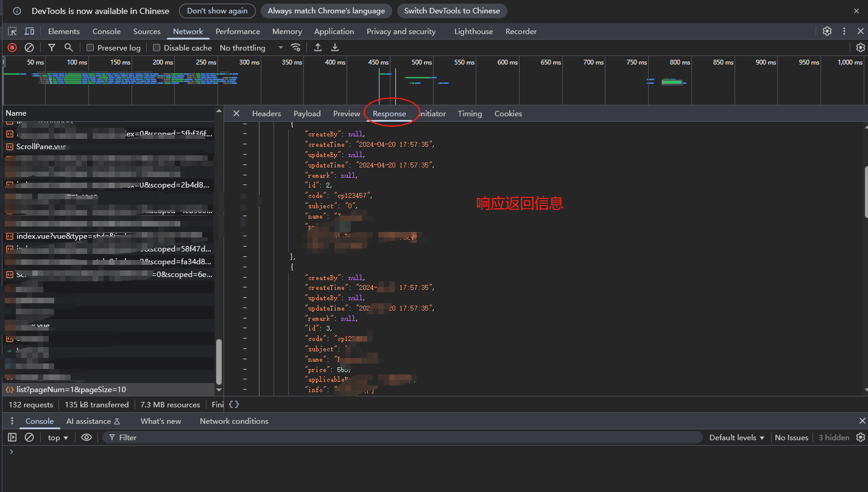
Task: Toggle the device toolbar icon
Action: 29,31
